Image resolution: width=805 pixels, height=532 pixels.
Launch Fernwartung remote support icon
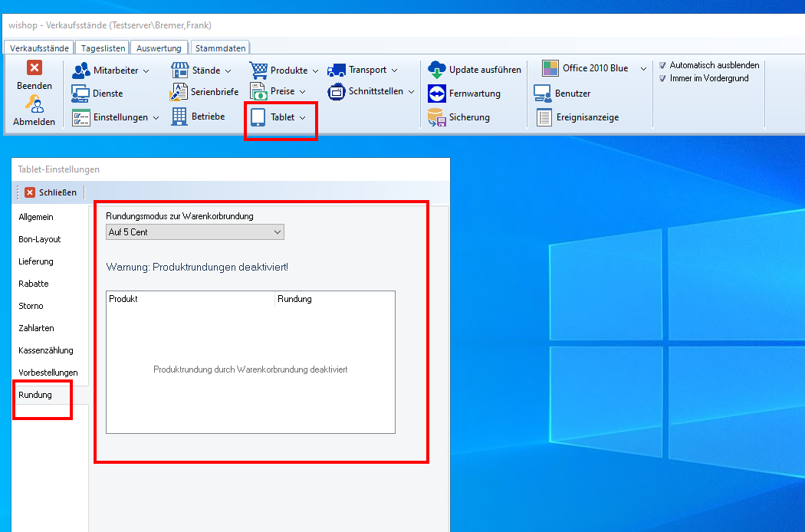click(x=437, y=94)
